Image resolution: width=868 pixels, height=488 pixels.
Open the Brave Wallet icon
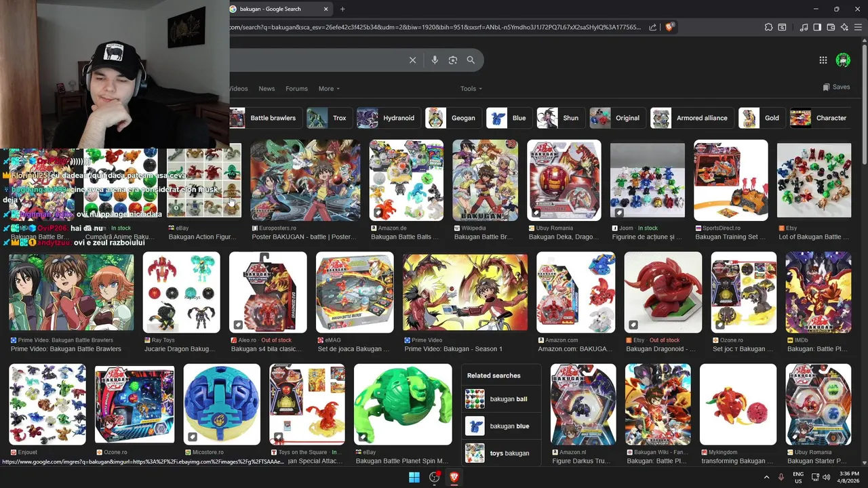(831, 27)
